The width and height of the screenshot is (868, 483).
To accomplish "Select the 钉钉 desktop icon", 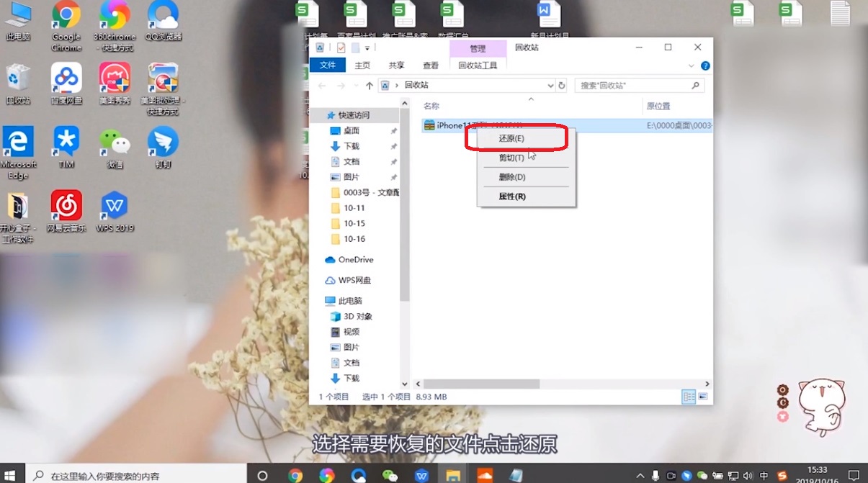I will pyautogui.click(x=163, y=148).
